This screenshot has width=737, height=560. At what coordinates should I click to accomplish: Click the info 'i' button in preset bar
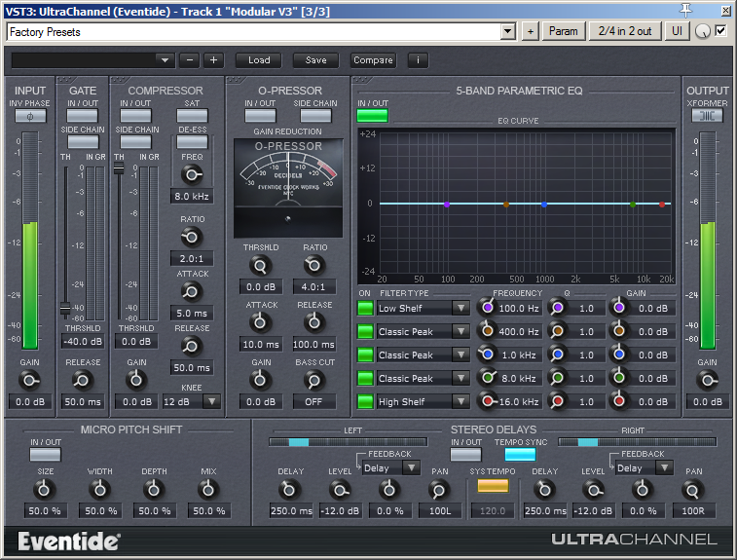[x=418, y=60]
